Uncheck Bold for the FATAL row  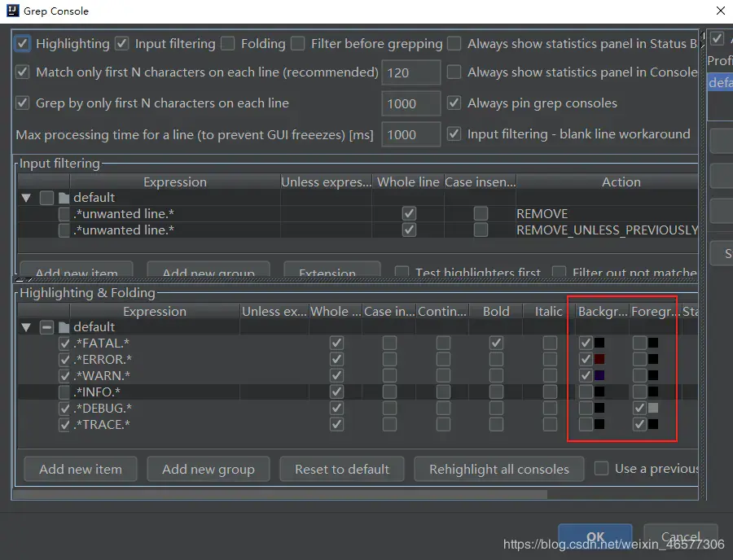496,343
